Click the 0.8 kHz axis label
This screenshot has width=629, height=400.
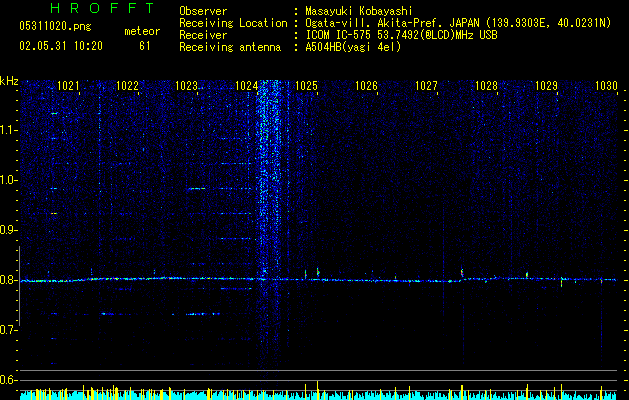9,280
